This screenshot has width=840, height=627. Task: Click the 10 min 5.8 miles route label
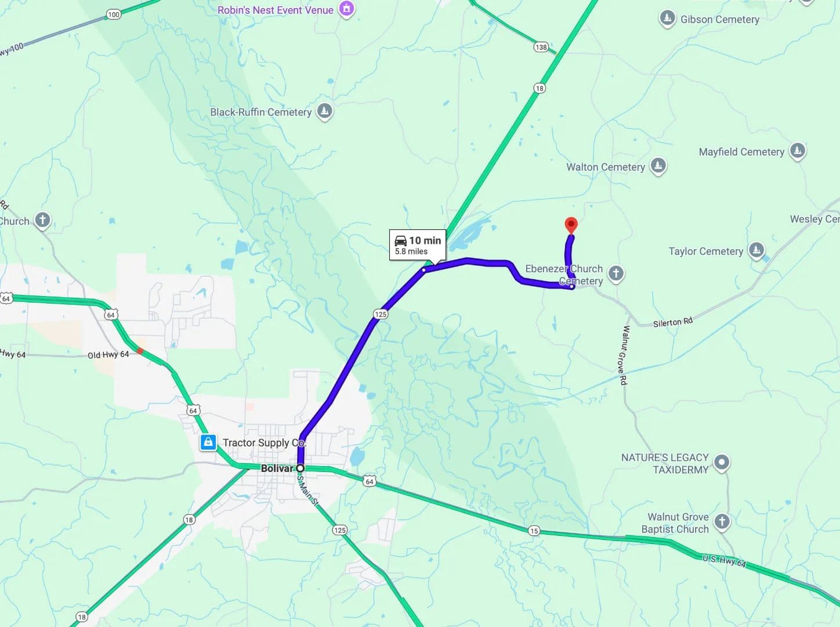pos(418,246)
